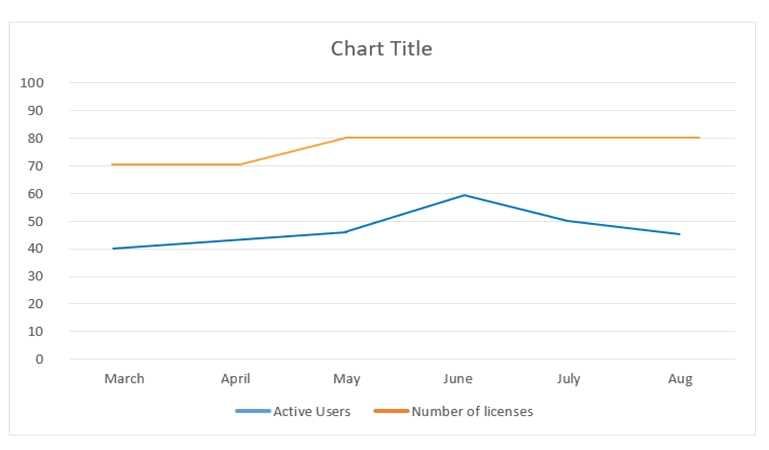Click the orange Number of licenses legend swatch
The image size is (769, 450).
pyautogui.click(x=390, y=412)
